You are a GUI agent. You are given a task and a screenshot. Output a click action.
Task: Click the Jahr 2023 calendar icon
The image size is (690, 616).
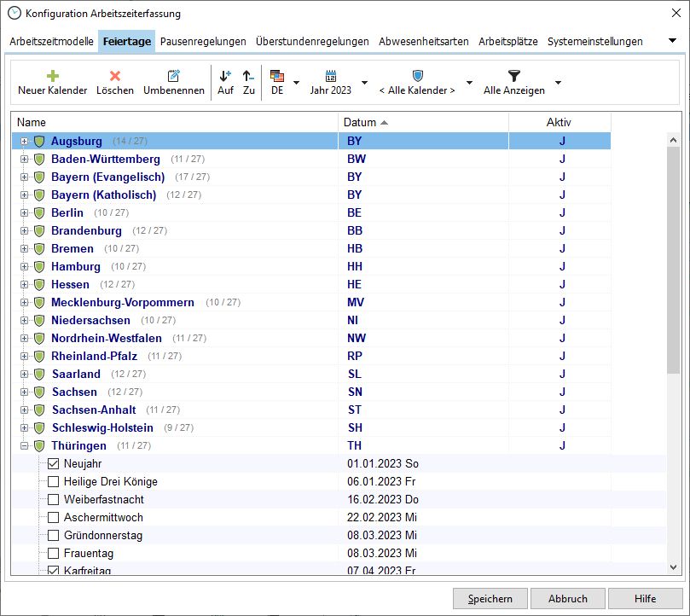click(x=331, y=76)
